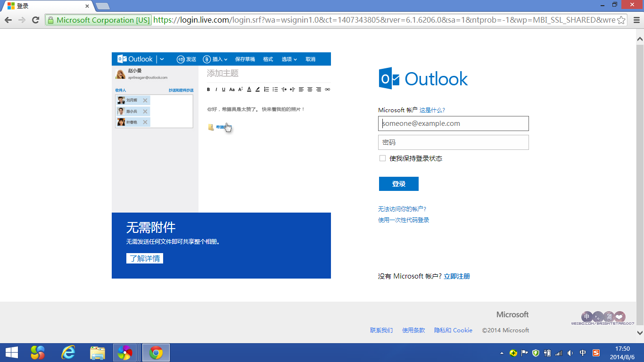Image resolution: width=644 pixels, height=362 pixels.
Task: Open the Outlook logo dropdown arrow
Action: click(x=162, y=59)
